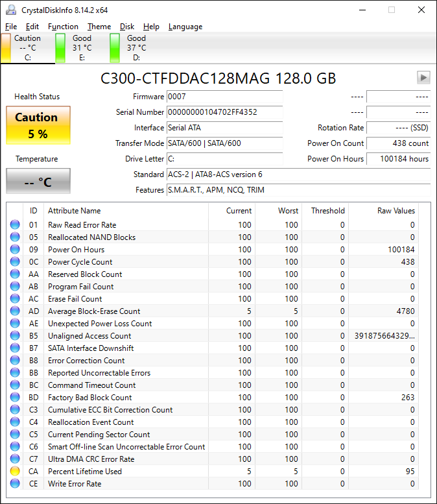Image resolution: width=437 pixels, height=504 pixels.
Task: Select the Good 31 °C E: disk tab
Action: coord(82,47)
